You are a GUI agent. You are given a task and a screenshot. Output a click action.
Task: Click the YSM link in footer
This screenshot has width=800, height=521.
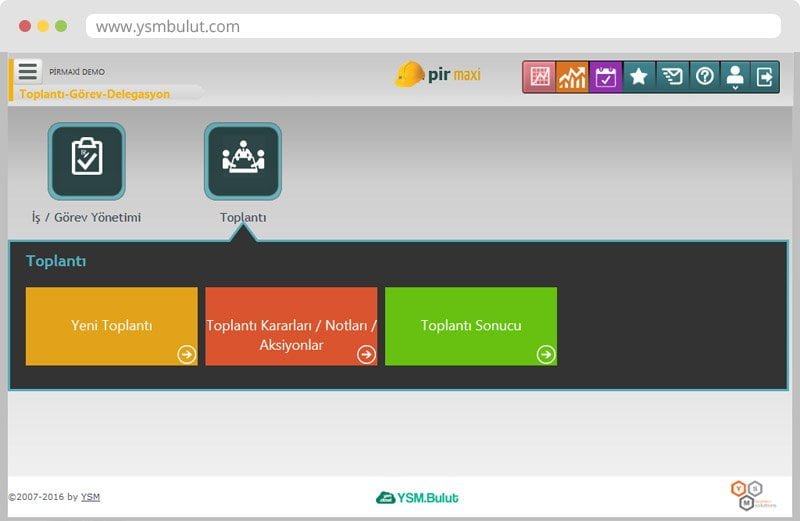(x=90, y=497)
